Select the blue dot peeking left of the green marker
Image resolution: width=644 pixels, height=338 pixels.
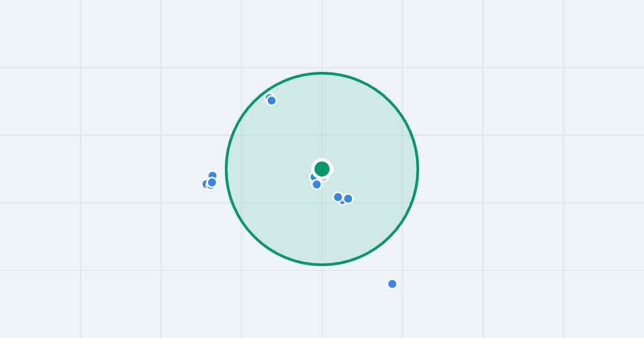tap(312, 177)
